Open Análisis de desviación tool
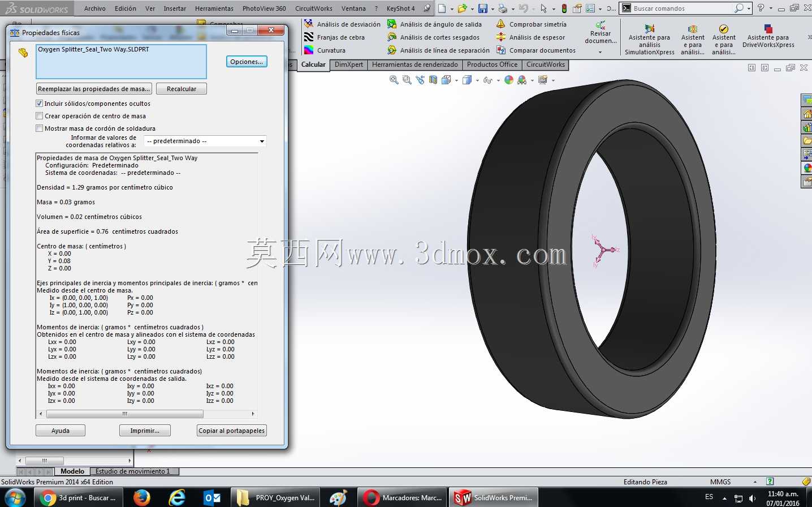 tap(342, 24)
